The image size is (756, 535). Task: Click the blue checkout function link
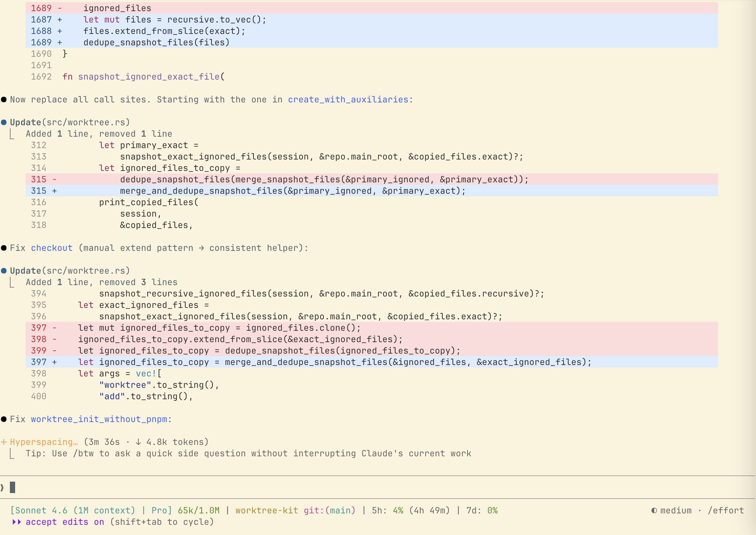pos(52,248)
